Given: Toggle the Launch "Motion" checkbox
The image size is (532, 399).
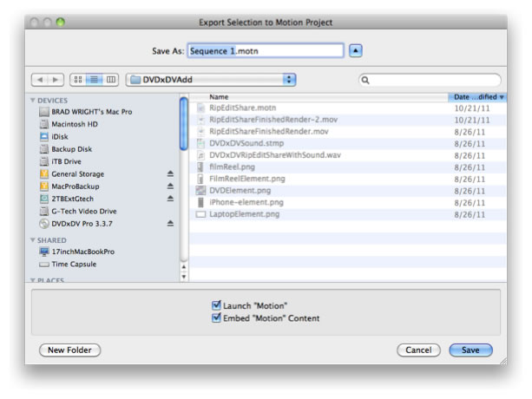Looking at the screenshot, I should pyautogui.click(x=216, y=305).
